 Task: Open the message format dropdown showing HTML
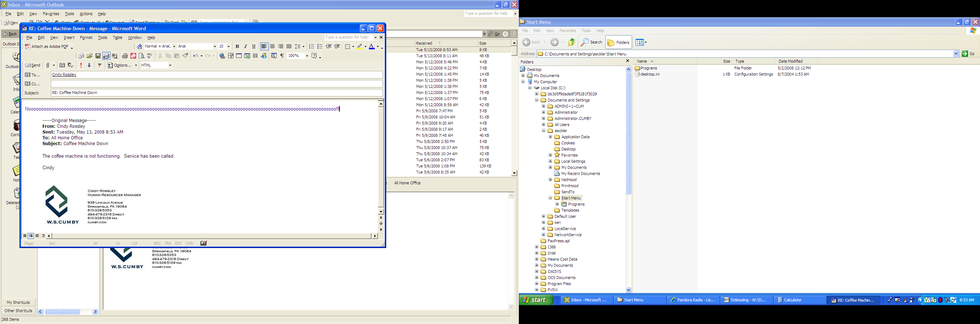(170, 65)
